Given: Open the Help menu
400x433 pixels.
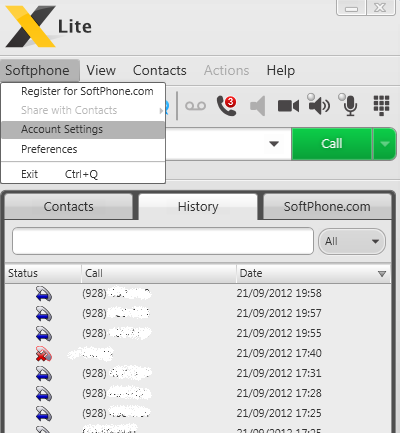Looking at the screenshot, I should (x=281, y=70).
